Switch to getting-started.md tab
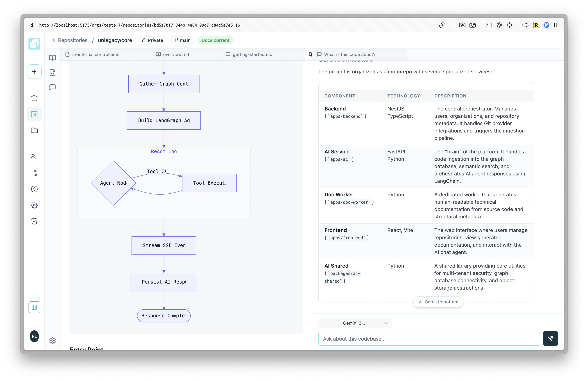 click(x=252, y=54)
